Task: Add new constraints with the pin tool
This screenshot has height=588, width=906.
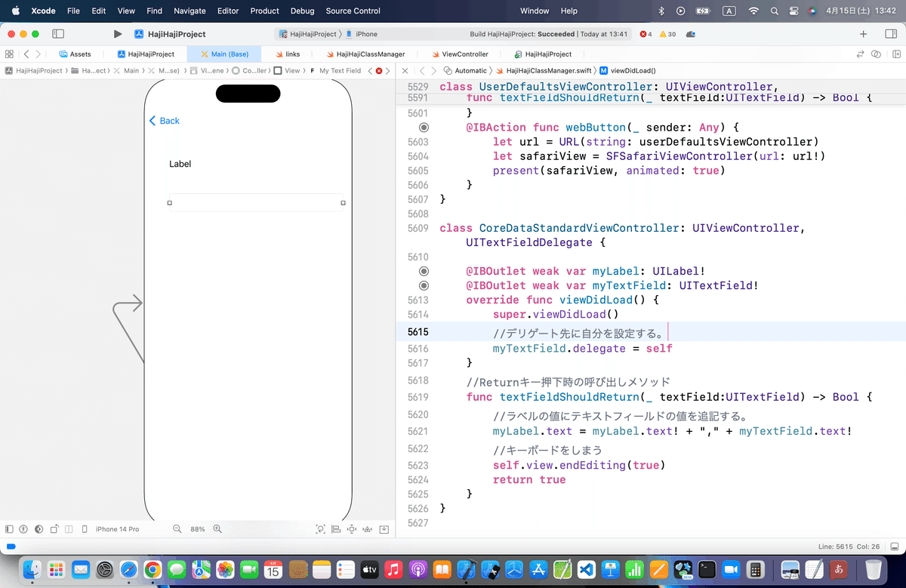Action: coord(351,529)
